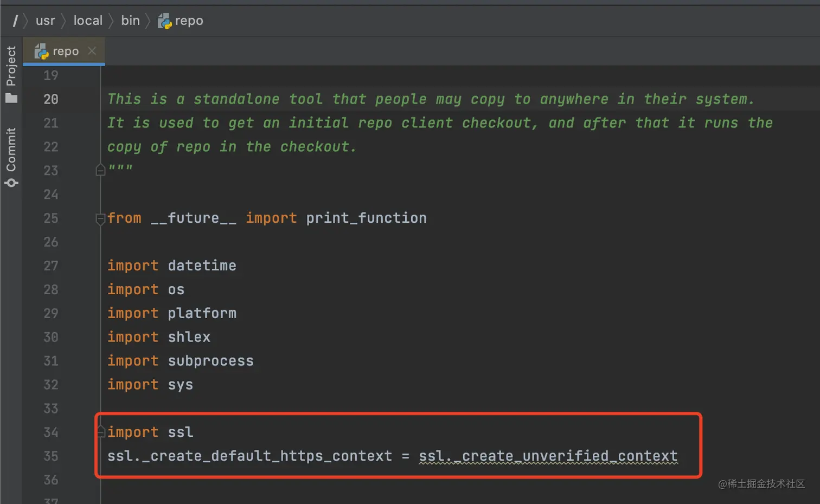Image resolution: width=820 pixels, height=504 pixels.
Task: Click the word 'subprocess' in import line
Action: (210, 361)
